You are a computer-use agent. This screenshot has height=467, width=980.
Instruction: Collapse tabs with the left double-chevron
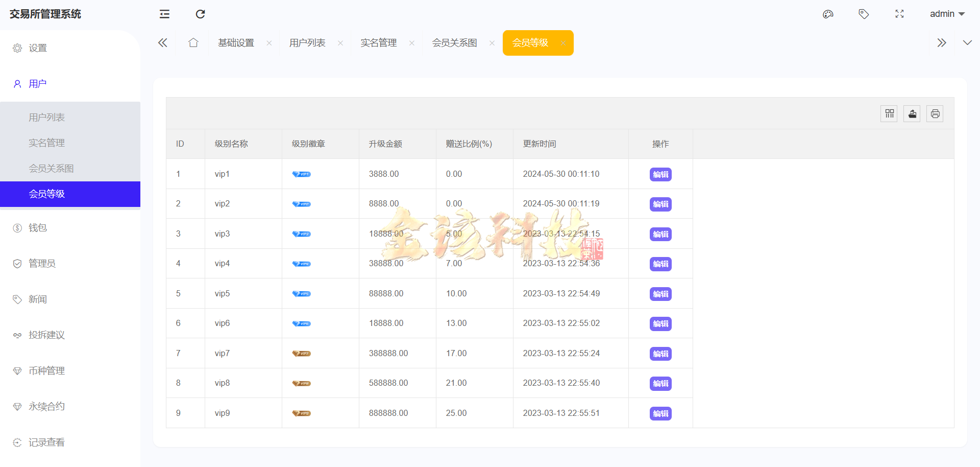pyautogui.click(x=162, y=42)
